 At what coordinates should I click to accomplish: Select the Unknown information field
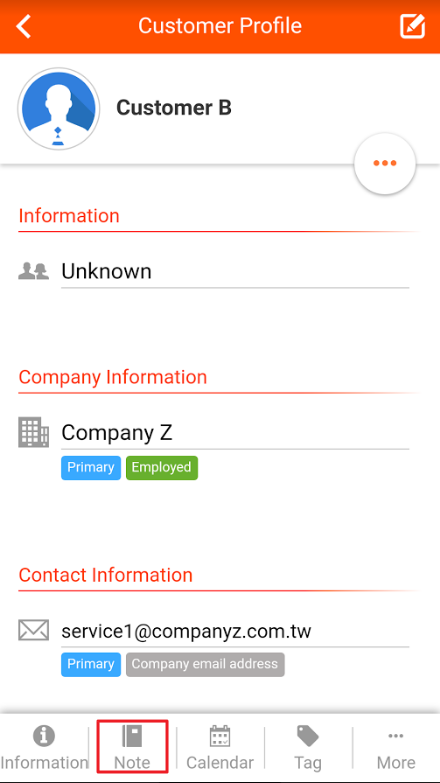[235, 272]
